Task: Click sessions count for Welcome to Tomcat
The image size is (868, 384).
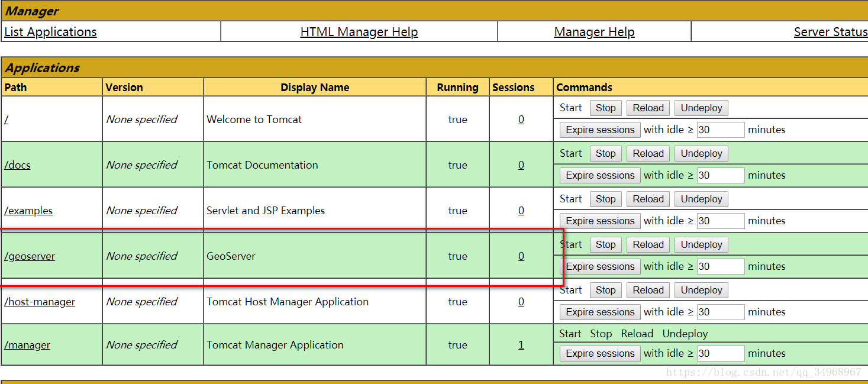Action: point(521,120)
